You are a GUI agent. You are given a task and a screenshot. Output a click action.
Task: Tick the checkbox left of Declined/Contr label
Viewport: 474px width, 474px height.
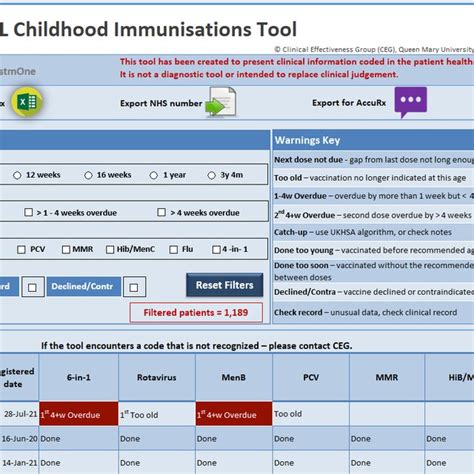(32, 287)
